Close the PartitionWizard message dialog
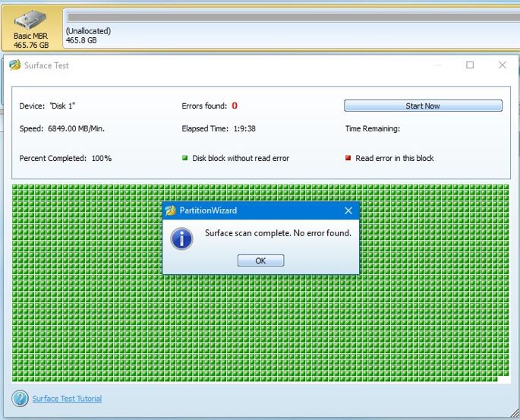Image resolution: width=520 pixels, height=420 pixels. (348, 210)
